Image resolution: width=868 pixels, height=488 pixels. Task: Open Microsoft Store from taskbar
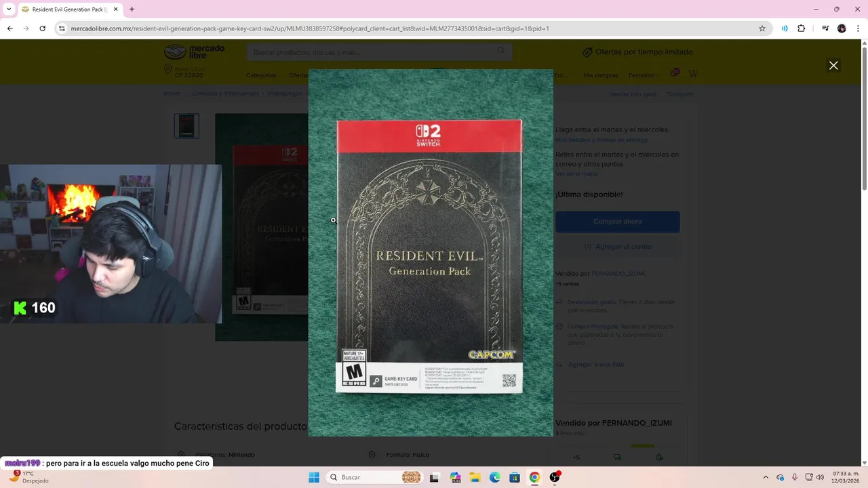click(515, 477)
